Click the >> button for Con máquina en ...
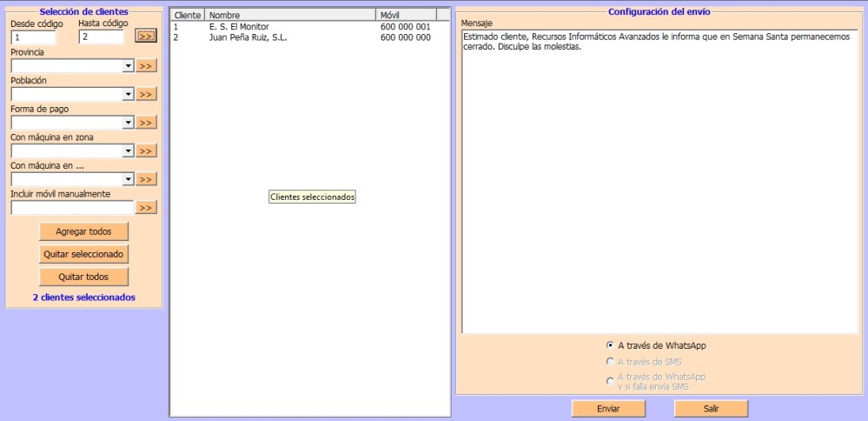The image size is (868, 421). (146, 179)
